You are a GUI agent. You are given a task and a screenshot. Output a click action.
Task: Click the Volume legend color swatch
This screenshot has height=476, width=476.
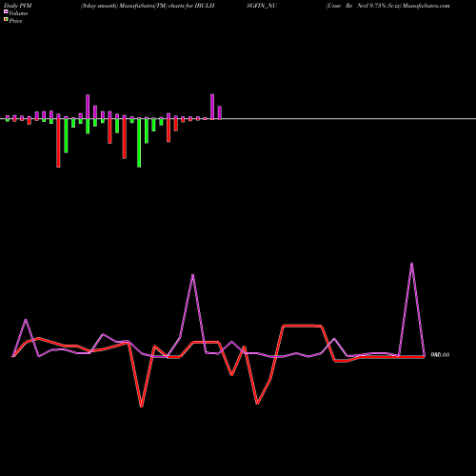tap(6, 12)
